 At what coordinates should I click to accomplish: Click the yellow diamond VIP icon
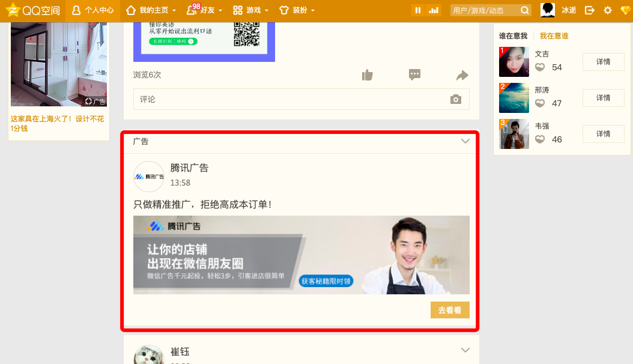coord(625,10)
